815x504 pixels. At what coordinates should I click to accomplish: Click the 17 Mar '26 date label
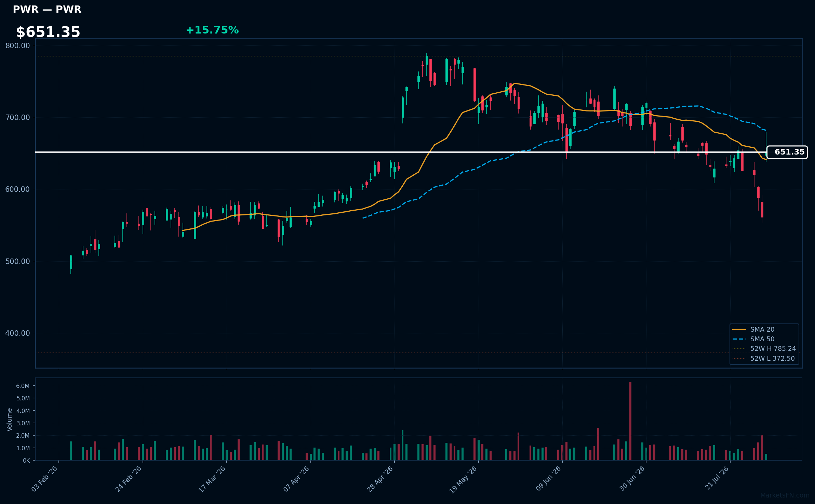(x=212, y=479)
